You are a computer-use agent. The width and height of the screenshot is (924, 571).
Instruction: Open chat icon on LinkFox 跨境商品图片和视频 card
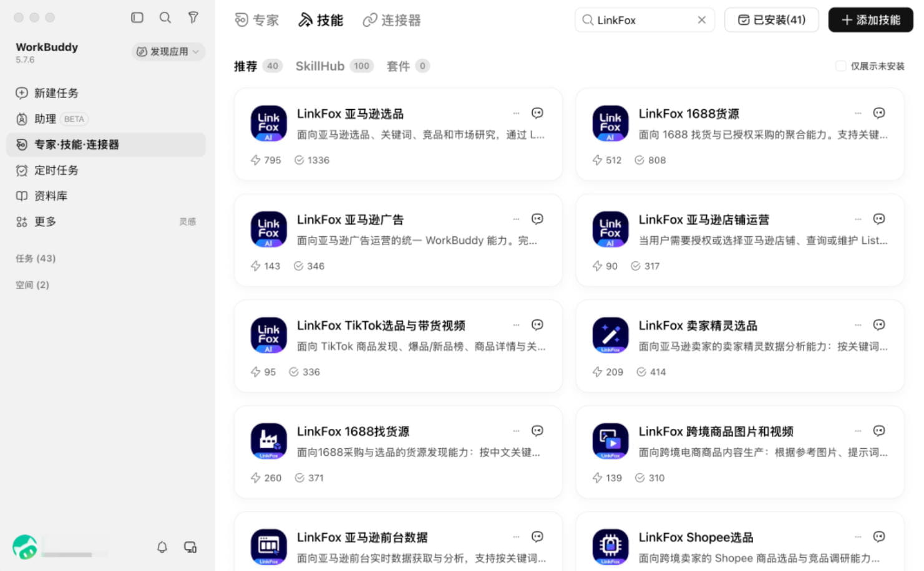click(879, 431)
